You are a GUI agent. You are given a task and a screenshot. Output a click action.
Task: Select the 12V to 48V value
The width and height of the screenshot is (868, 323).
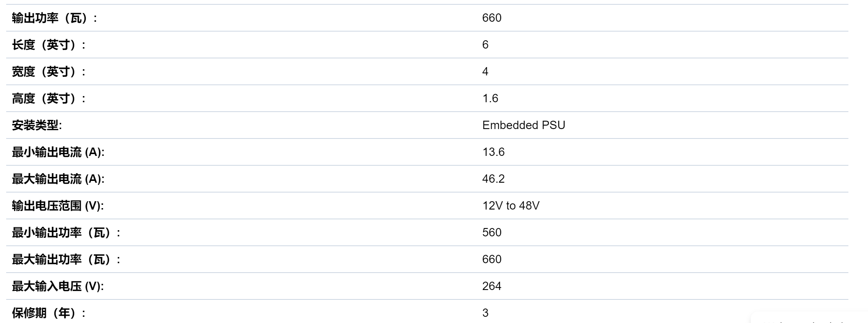click(511, 206)
